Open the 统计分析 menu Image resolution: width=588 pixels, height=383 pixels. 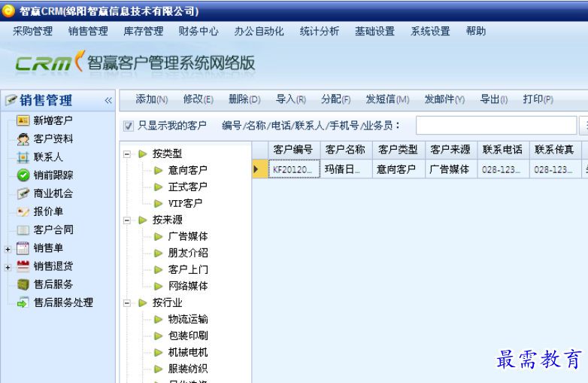320,31
